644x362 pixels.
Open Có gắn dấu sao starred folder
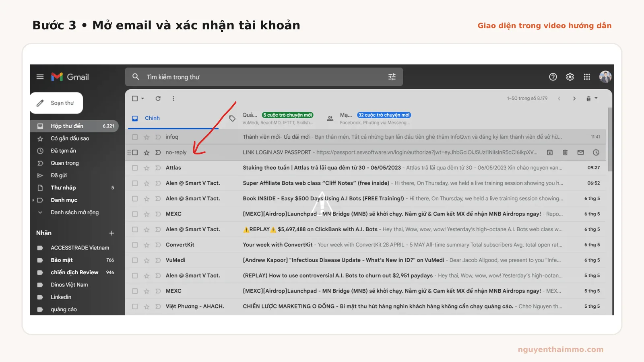click(x=75, y=138)
